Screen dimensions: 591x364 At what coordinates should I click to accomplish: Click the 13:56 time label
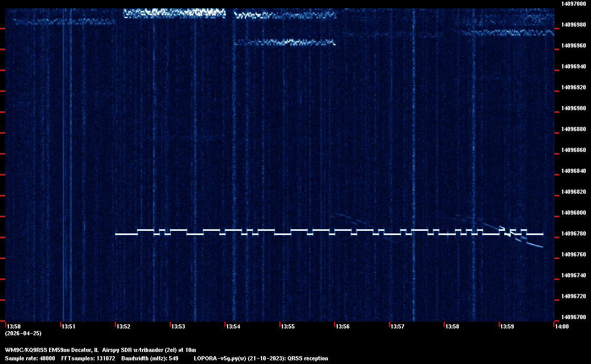coord(342,327)
